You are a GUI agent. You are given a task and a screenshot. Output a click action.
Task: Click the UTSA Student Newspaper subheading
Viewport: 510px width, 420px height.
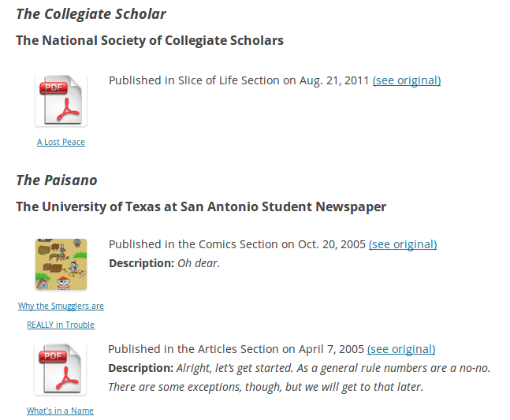click(201, 207)
